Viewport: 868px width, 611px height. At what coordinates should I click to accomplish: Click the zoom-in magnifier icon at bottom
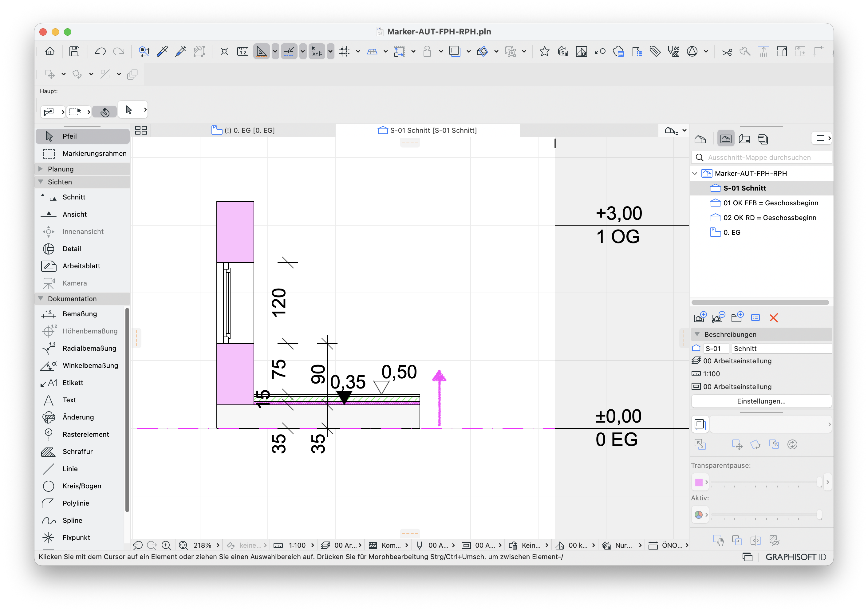click(166, 545)
